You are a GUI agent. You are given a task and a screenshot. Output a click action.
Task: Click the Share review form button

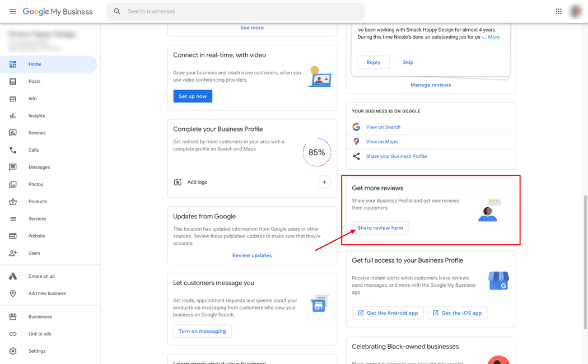click(380, 228)
